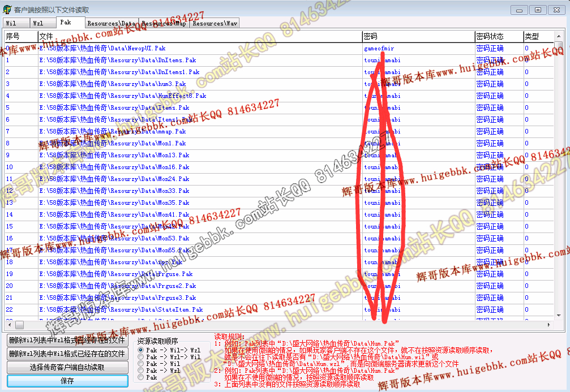570x392 pixels.
Task: Sort by the 密码状态 column header
Action: [490, 36]
